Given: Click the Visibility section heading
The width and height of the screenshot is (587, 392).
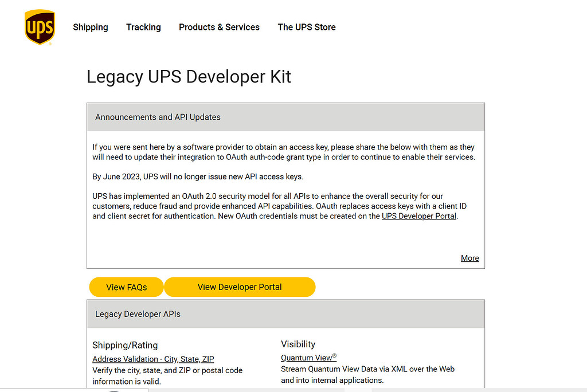Looking at the screenshot, I should (298, 344).
